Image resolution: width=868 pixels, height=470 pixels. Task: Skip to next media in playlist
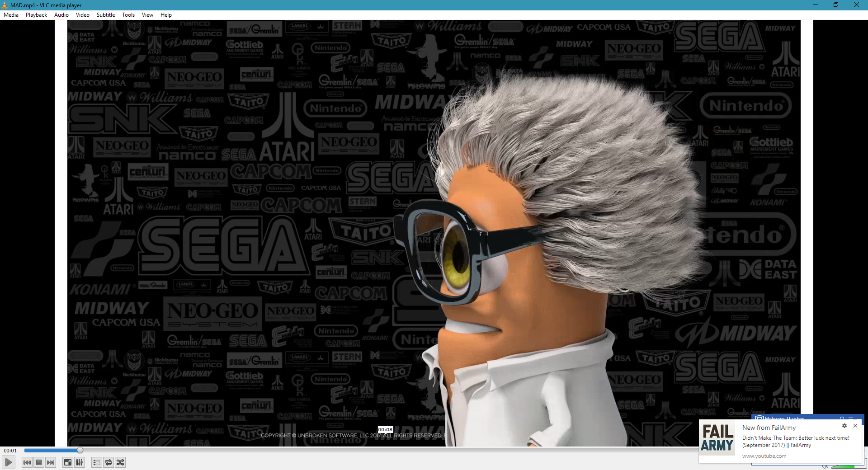coord(51,462)
